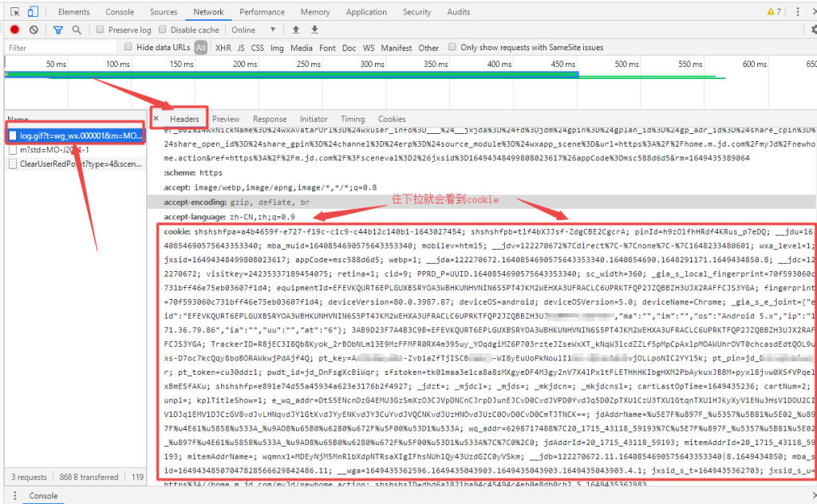Click the import HAR upload arrow
The width and height of the screenshot is (817, 504).
[296, 30]
